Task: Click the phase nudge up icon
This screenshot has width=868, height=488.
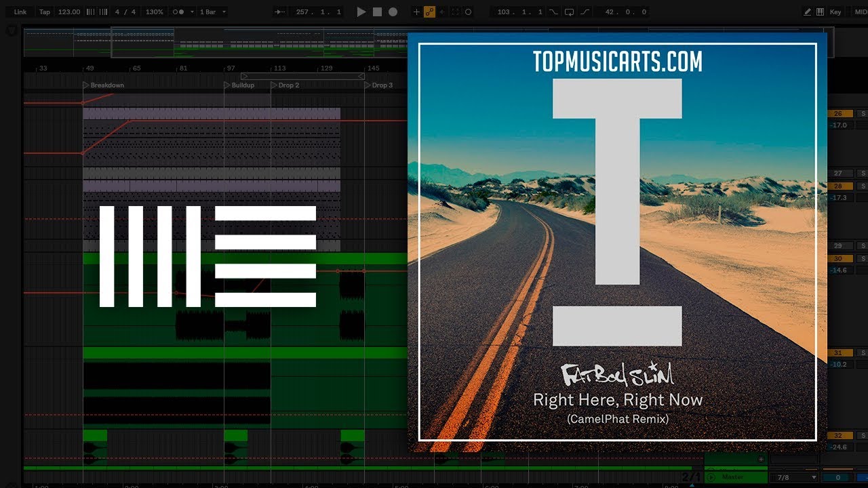Action: [x=103, y=12]
